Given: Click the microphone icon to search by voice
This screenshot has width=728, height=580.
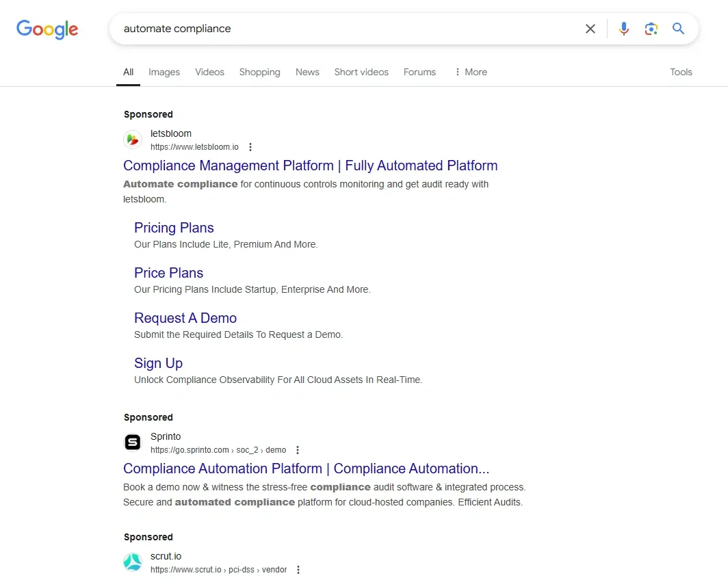Looking at the screenshot, I should (x=623, y=29).
